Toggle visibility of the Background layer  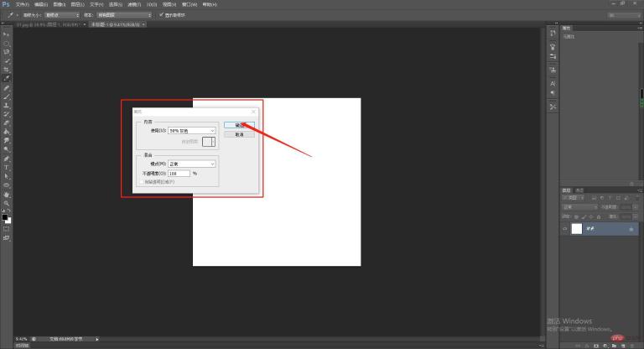coord(564,229)
